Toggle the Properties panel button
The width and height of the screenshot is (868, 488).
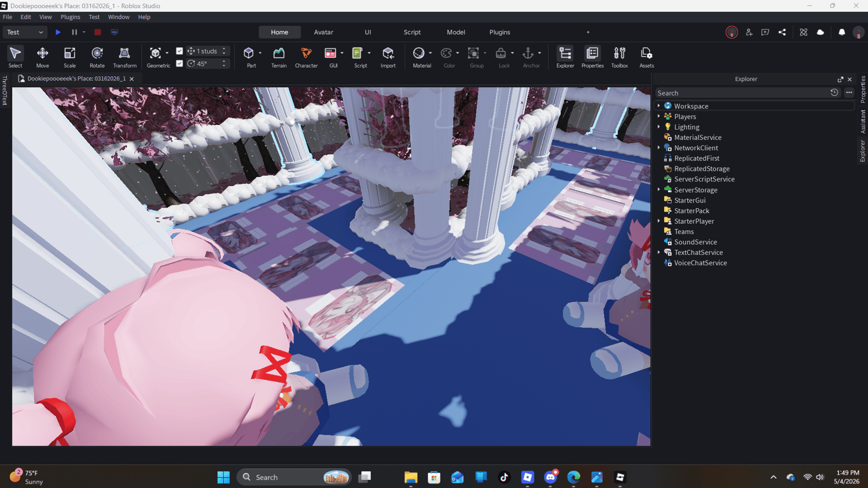click(592, 57)
